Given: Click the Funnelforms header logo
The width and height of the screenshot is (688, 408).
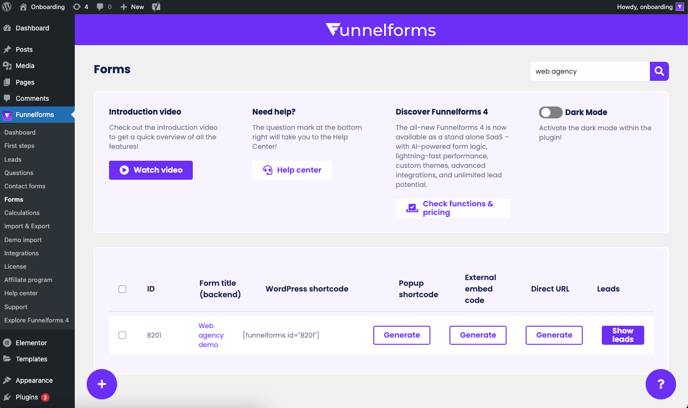Looking at the screenshot, I should tap(381, 29).
